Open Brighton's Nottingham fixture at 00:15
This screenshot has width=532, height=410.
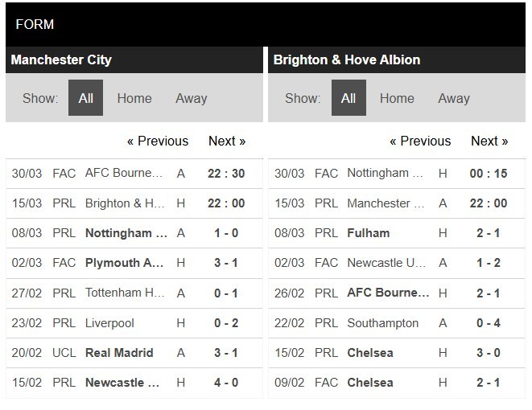[397, 174]
